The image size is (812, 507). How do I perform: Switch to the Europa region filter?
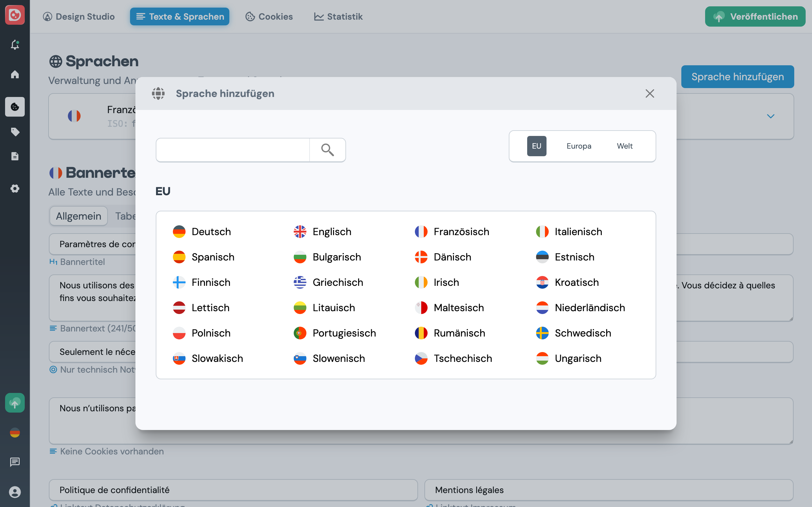click(579, 146)
